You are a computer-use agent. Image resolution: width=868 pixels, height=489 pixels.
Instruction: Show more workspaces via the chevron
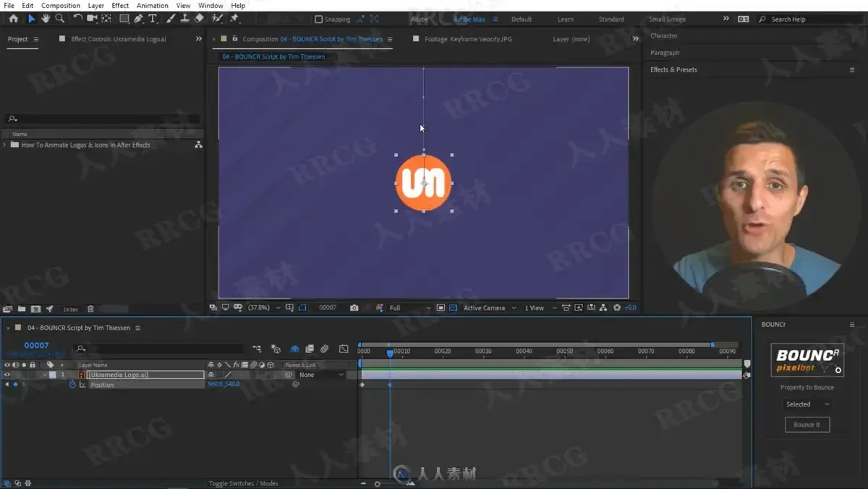tap(726, 19)
